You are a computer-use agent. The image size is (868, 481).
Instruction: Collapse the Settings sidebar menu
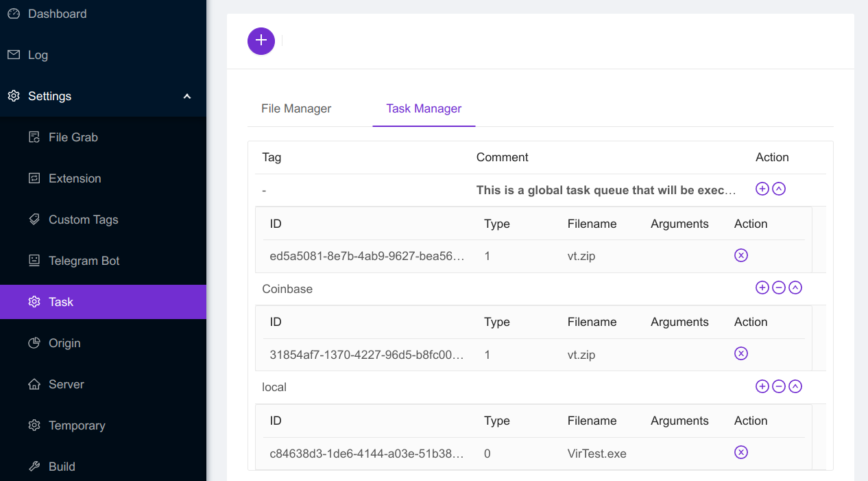(x=187, y=96)
